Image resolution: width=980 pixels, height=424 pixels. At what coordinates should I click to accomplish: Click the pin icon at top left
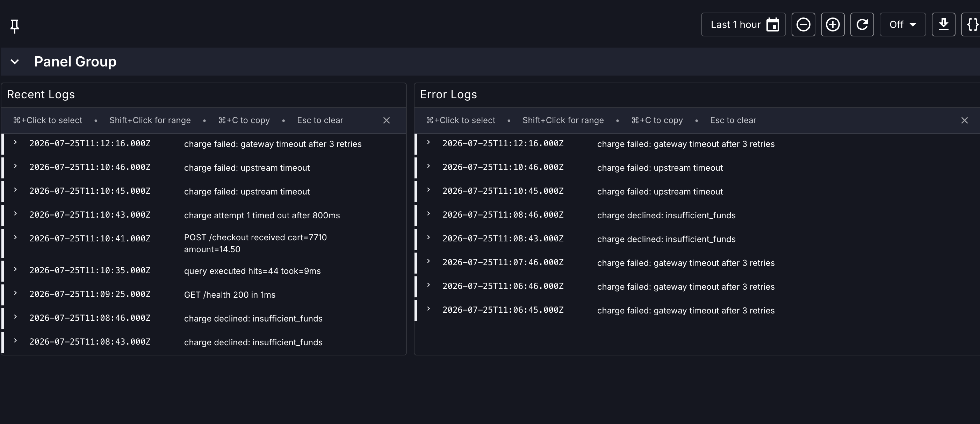coord(14,26)
